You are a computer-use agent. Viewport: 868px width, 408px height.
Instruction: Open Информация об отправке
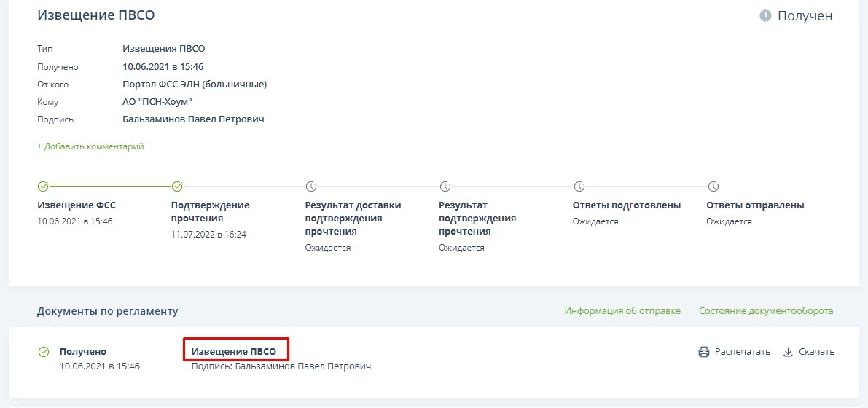(x=622, y=311)
